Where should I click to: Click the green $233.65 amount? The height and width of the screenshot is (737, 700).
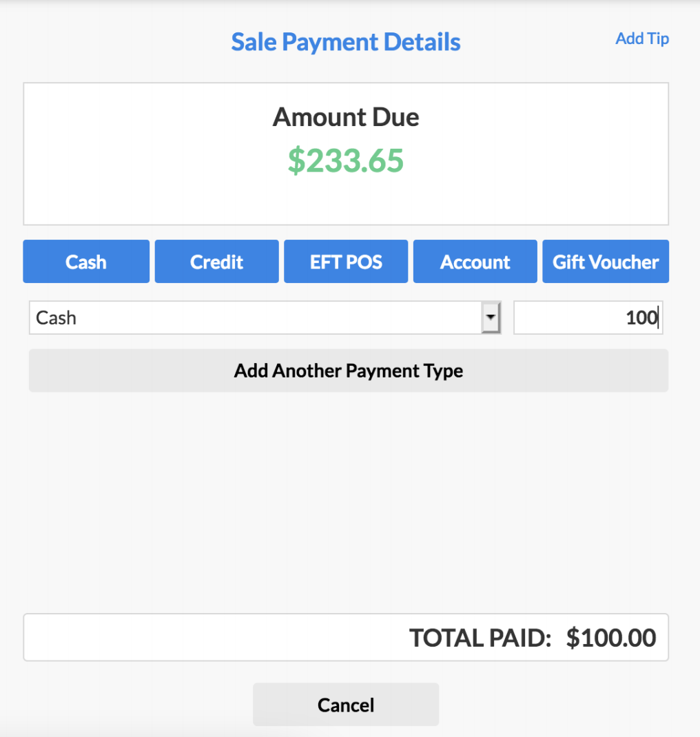click(345, 160)
